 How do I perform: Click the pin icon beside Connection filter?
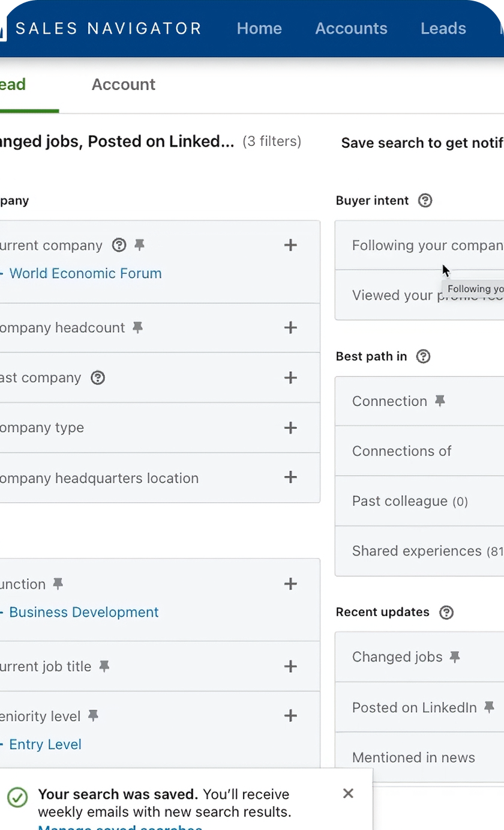pyautogui.click(x=440, y=401)
